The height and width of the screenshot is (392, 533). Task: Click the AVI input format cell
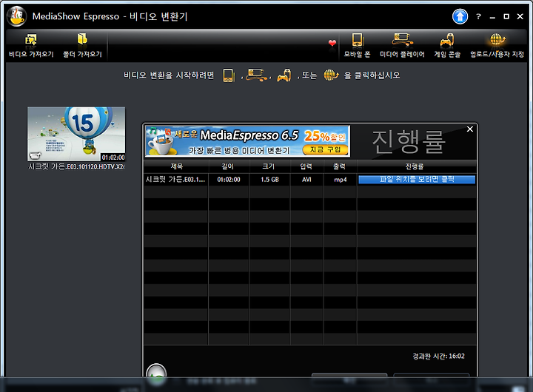pyautogui.click(x=306, y=179)
